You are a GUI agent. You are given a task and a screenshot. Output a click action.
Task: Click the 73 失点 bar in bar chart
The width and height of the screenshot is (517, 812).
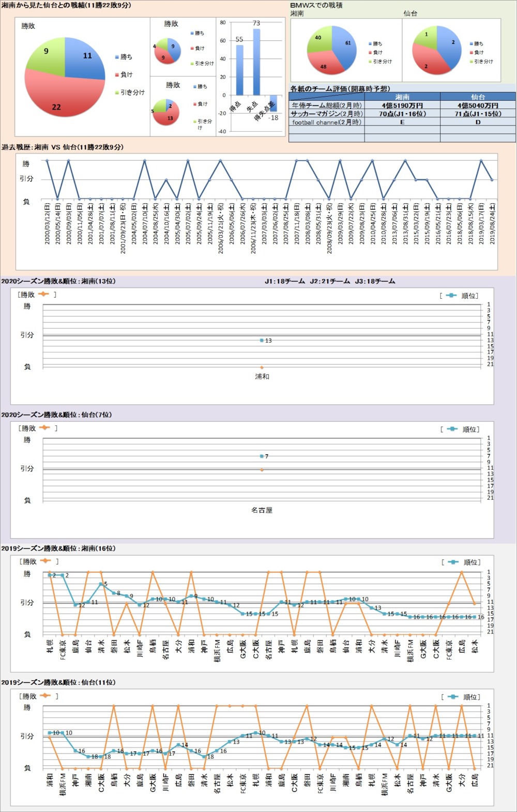coord(256,62)
